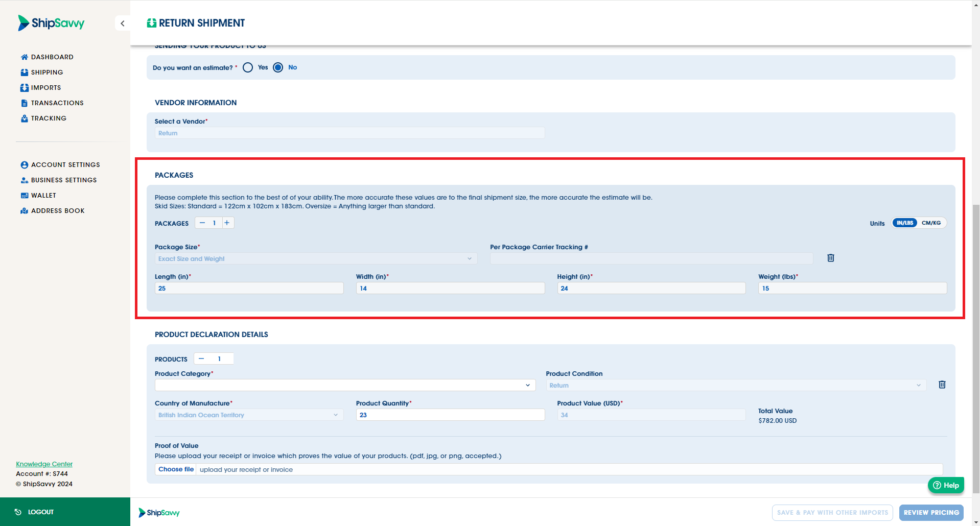This screenshot has width=980, height=526.
Task: Click the Weight (lbs) input field
Action: click(852, 289)
